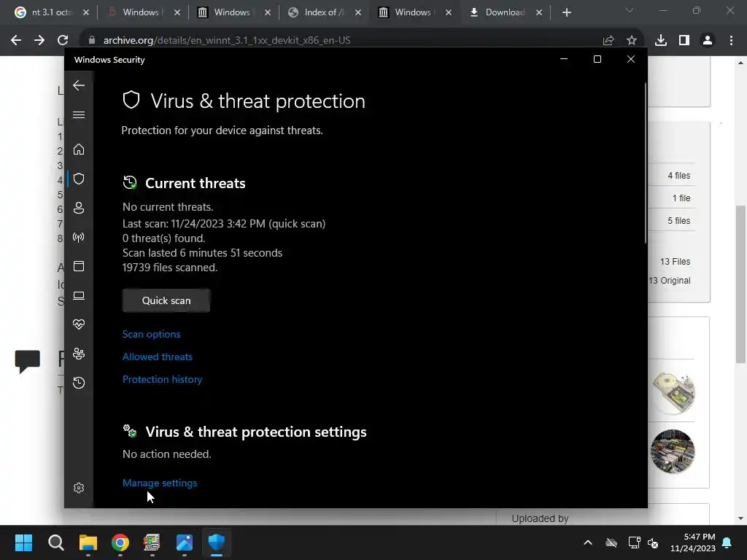Switch to the Download browser tab
This screenshot has width=747, height=560.
coord(505,12)
